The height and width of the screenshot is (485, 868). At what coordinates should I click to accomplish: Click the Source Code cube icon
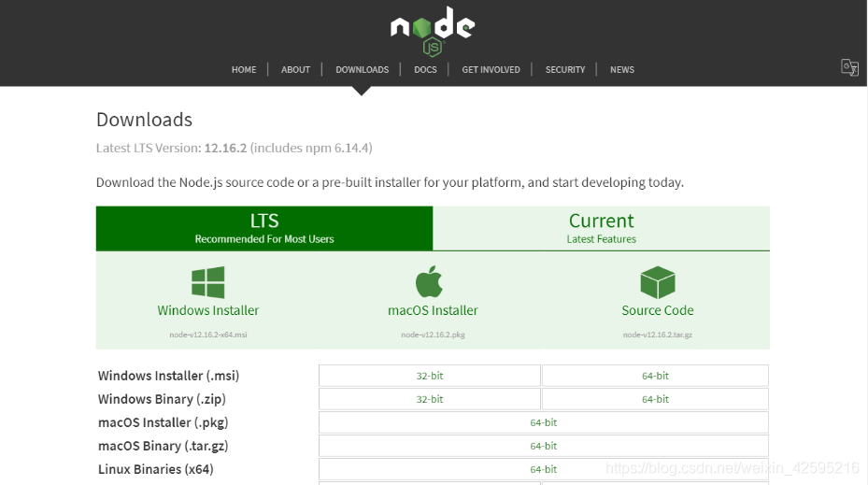point(658,282)
